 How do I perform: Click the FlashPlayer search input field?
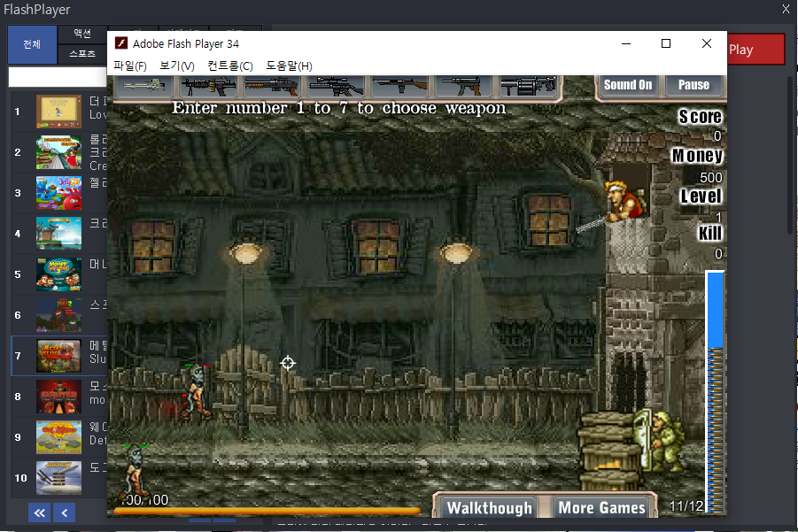tap(58, 77)
